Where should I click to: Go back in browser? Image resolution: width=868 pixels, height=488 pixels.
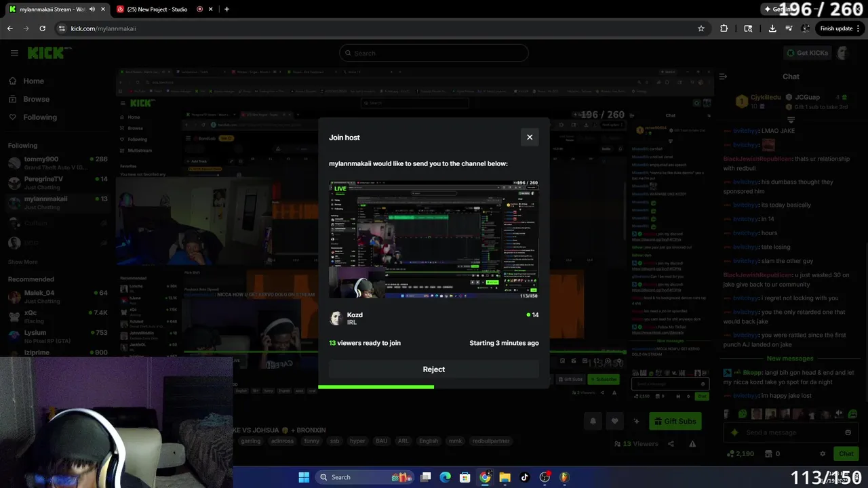point(9,28)
